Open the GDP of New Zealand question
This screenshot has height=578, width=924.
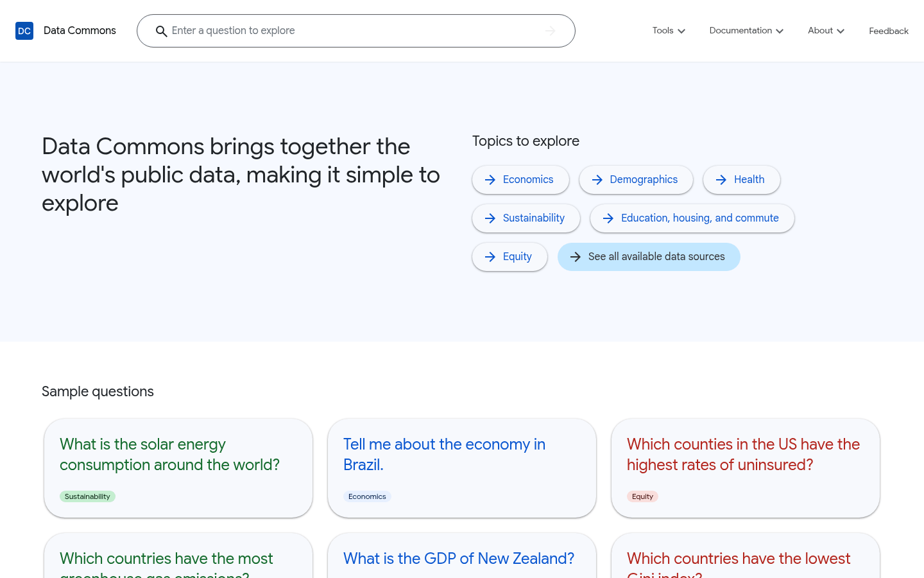pyautogui.click(x=459, y=559)
